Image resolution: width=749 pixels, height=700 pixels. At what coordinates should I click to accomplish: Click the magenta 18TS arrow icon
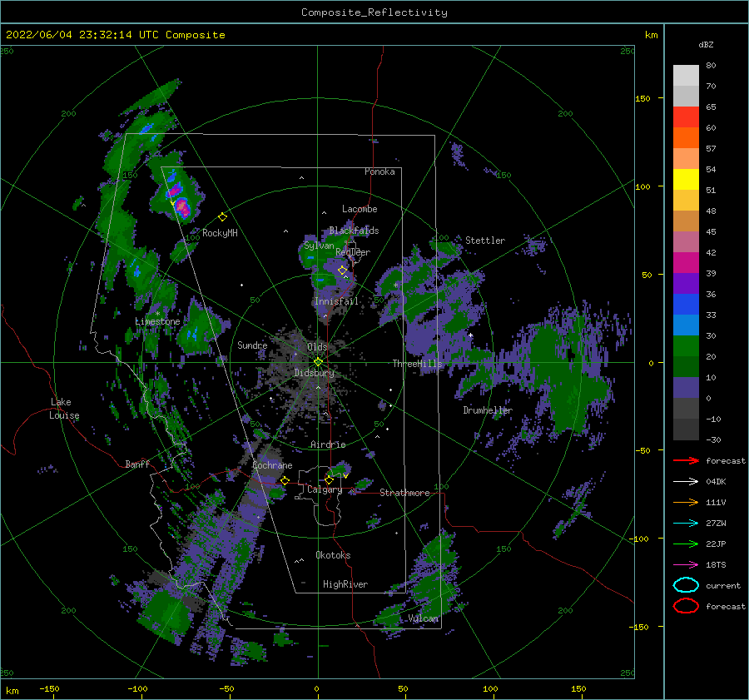click(686, 565)
